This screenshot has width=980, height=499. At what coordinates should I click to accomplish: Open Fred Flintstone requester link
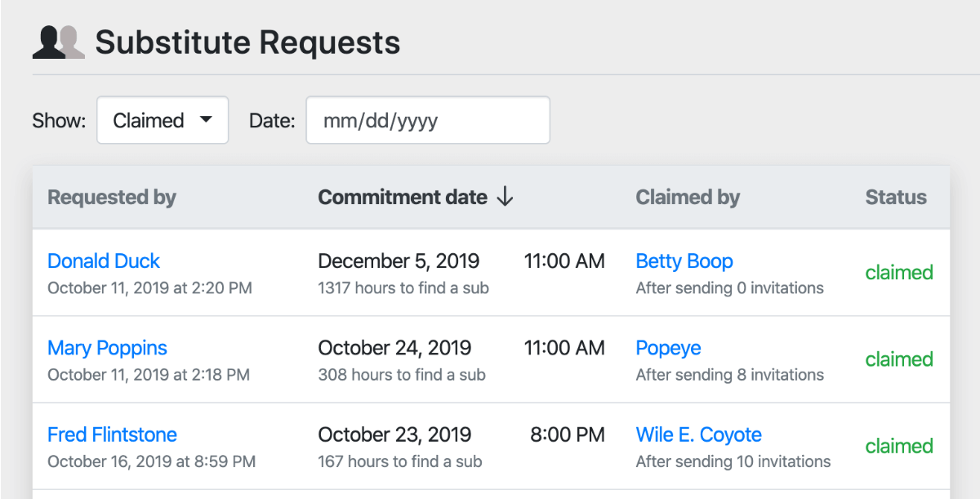coord(112,434)
